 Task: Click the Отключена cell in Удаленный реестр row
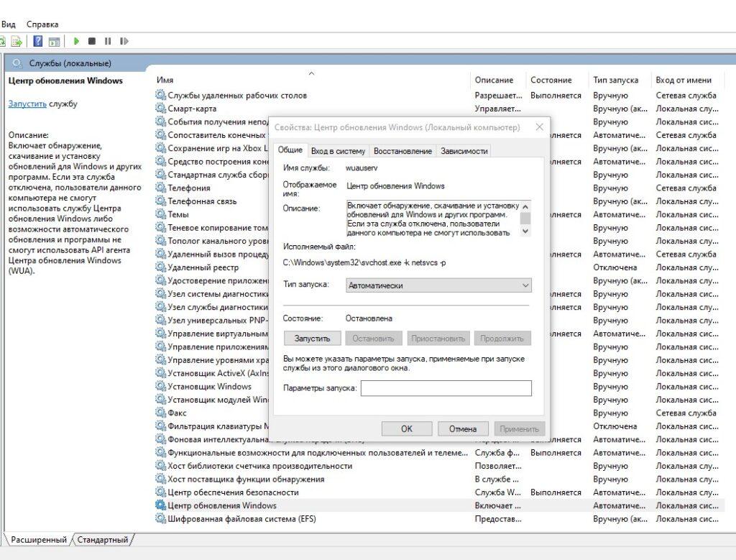[x=615, y=267]
